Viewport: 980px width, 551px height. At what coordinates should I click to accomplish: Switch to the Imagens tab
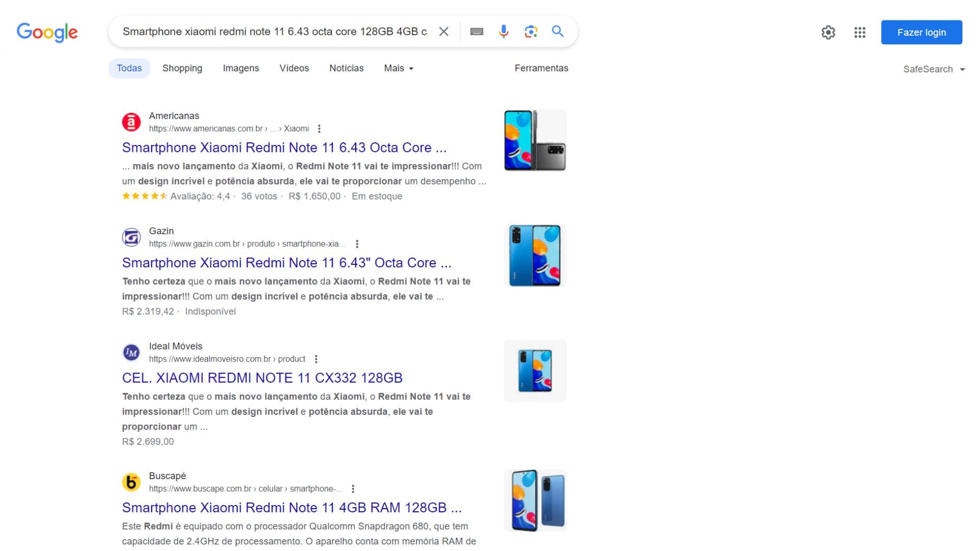[240, 68]
